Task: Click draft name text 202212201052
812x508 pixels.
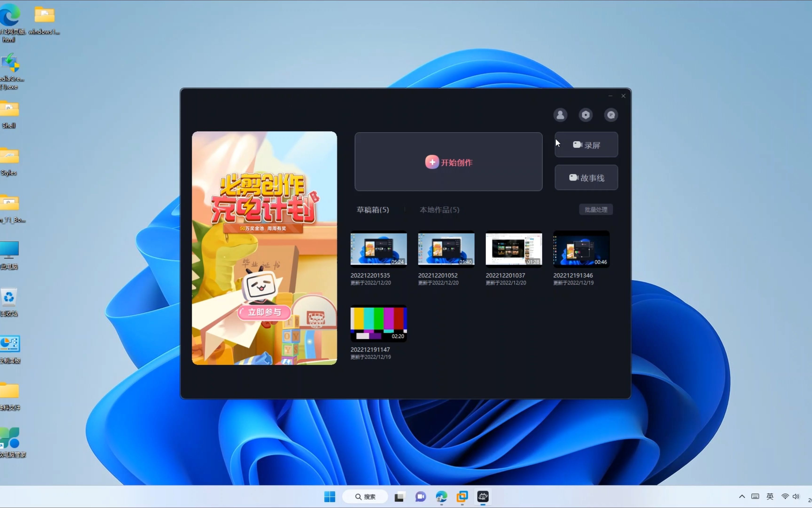Action: (437, 275)
